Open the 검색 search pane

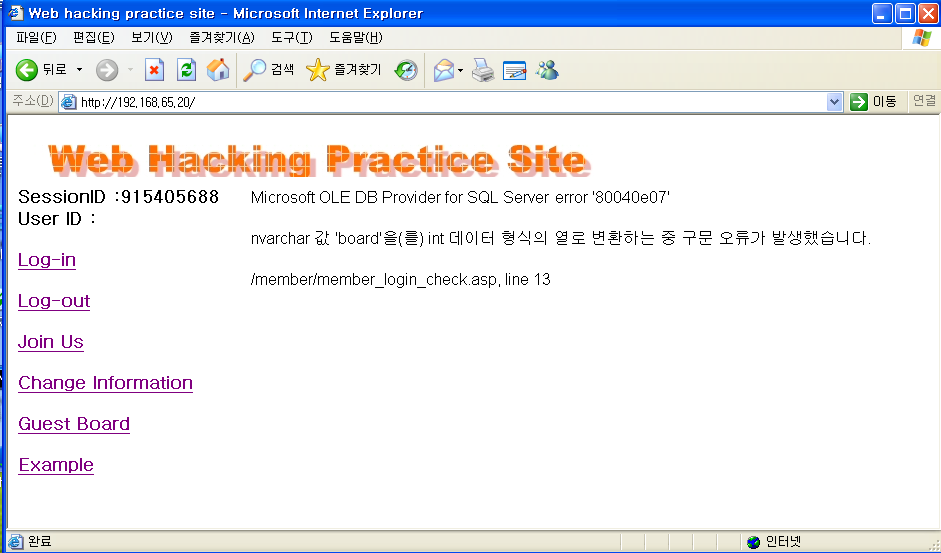tap(268, 70)
